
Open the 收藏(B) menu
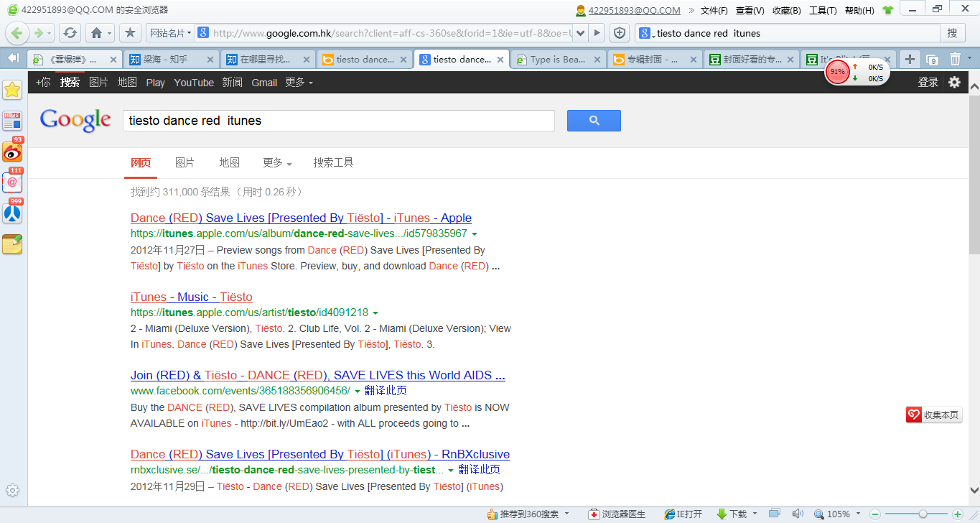coord(786,11)
